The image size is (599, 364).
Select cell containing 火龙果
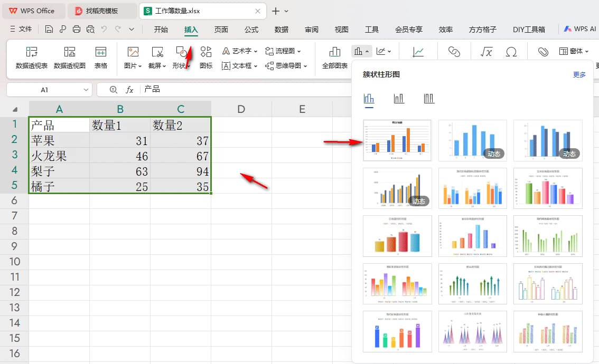59,156
